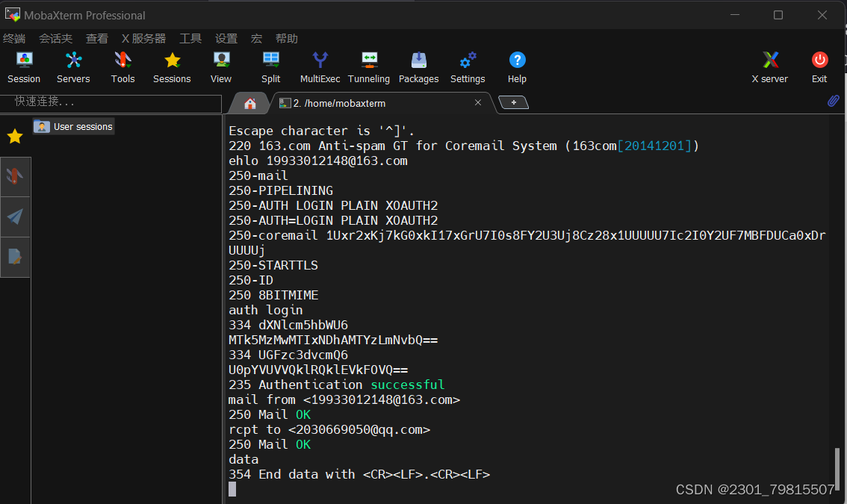Click the 'auth login' terminal line
This screenshot has height=504, width=847.
tap(266, 310)
